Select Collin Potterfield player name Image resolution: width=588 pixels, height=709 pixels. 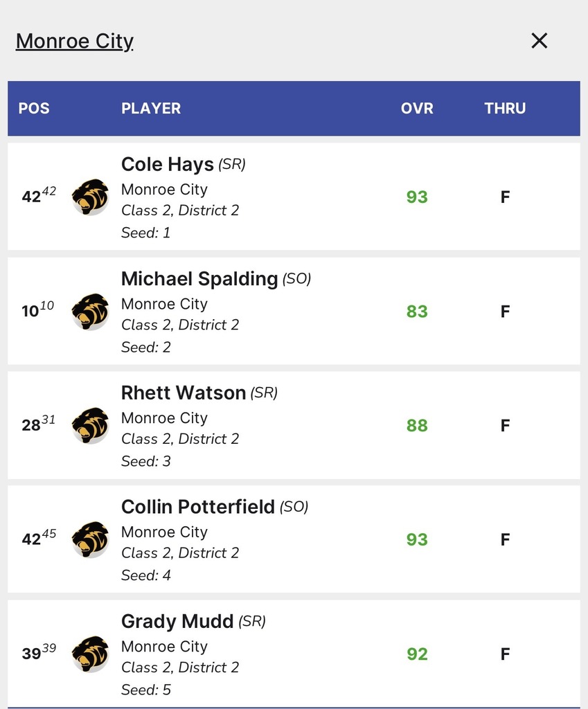(x=198, y=507)
